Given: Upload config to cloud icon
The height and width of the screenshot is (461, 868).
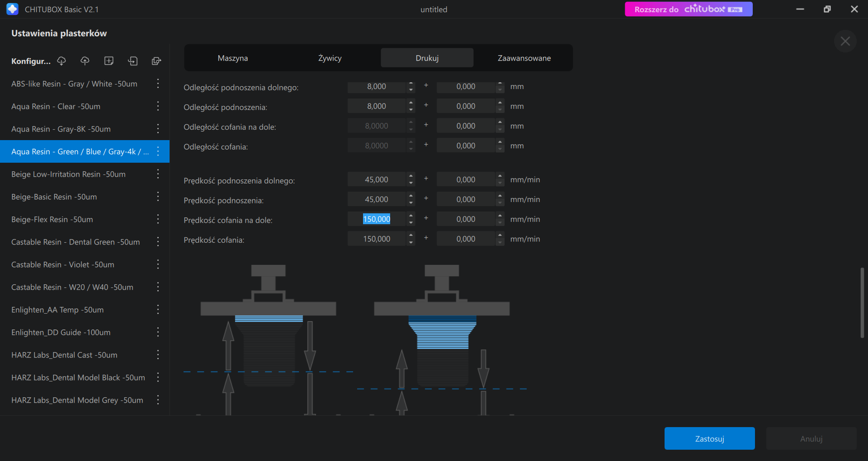Looking at the screenshot, I should tap(85, 61).
